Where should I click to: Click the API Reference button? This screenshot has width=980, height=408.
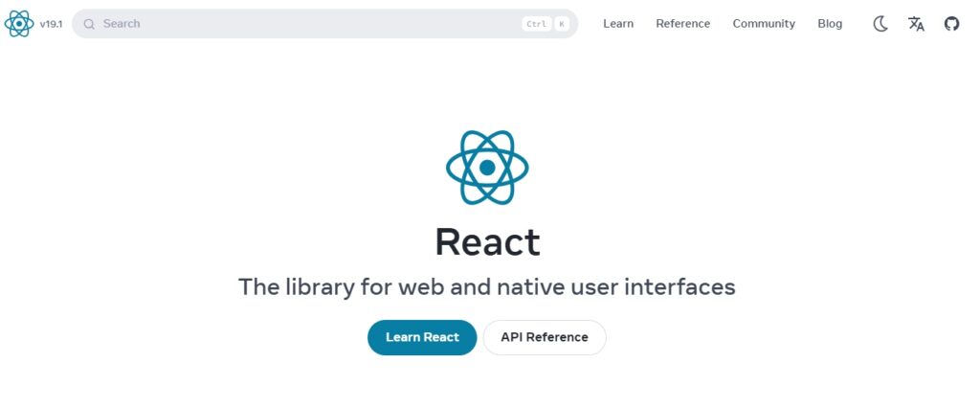[545, 337]
